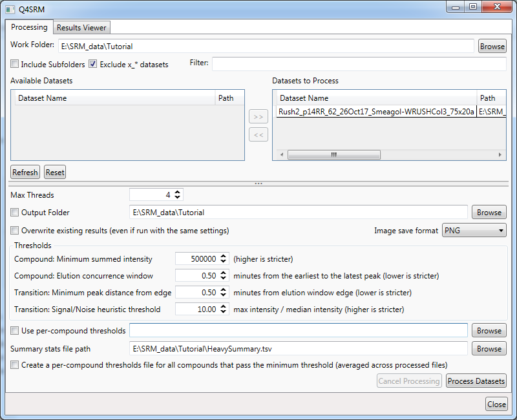Decrease Max Threads with down arrow
The width and height of the screenshot is (517, 420).
[x=177, y=198]
